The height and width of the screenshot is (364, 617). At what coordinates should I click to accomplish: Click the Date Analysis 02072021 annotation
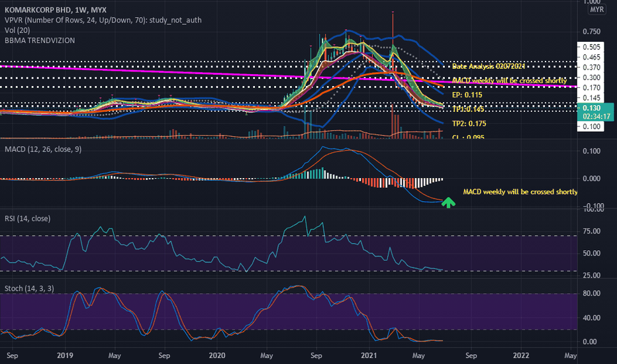[x=489, y=66]
